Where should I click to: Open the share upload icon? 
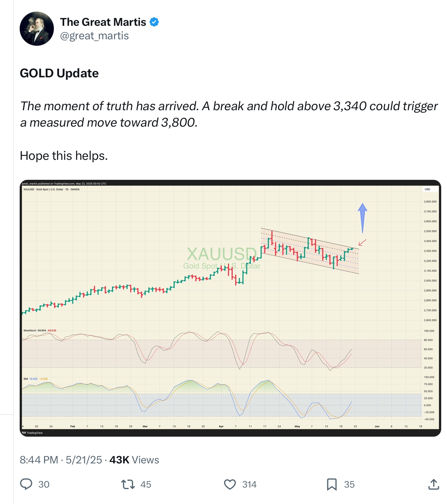(x=433, y=484)
